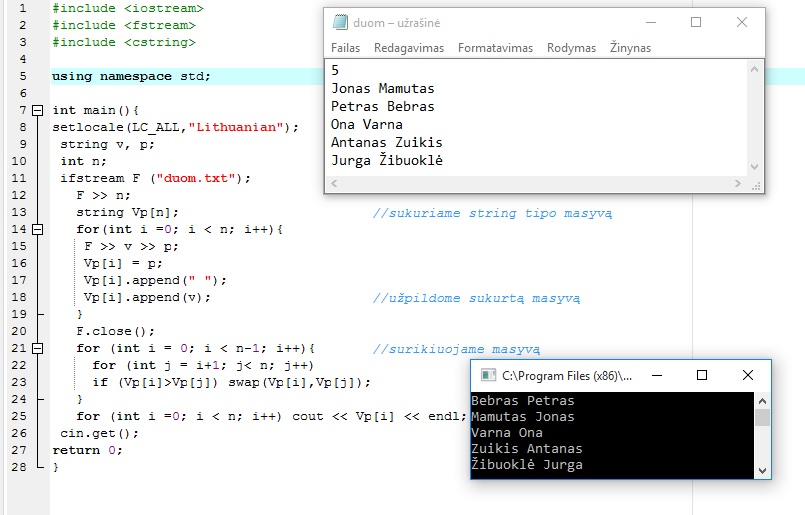Click Notepad vertical scrollbar down arrow
805x515 pixels.
(754, 167)
